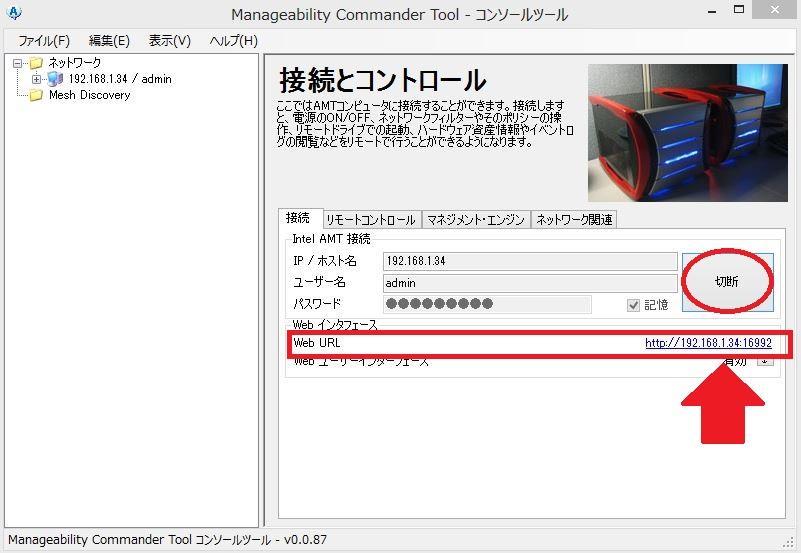Click the ユーザー名 input field

530,283
